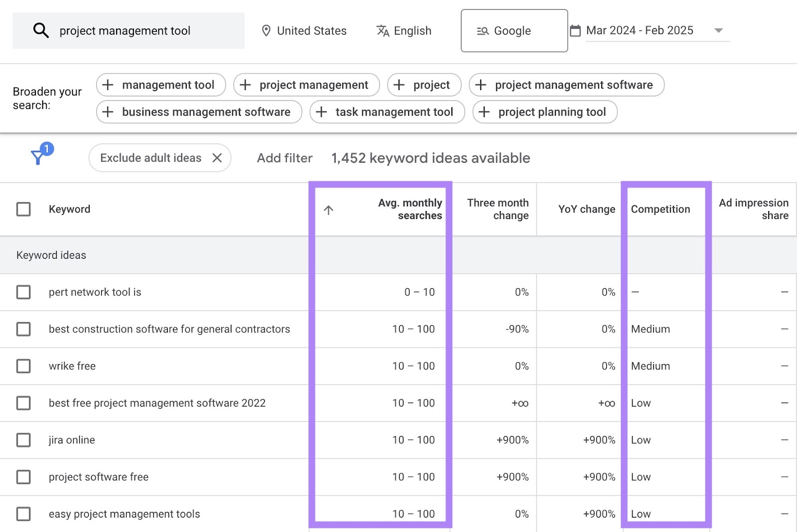Click the translate icon next to English
Image resolution: width=797 pixels, height=532 pixels.
[382, 30]
